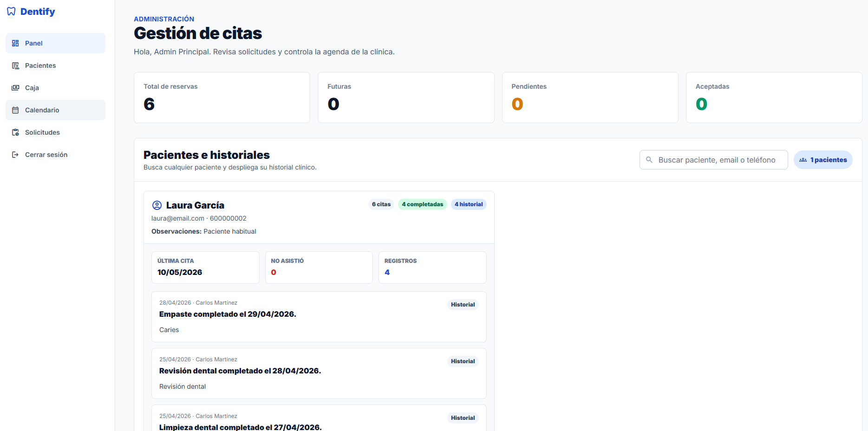868x431 pixels.
Task: Click the 28/04/2026 · Carlos Martinez line
Action: 198,303
